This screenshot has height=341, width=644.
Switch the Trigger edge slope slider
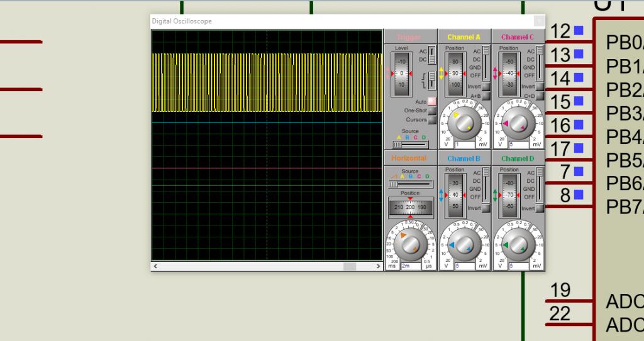tap(431, 80)
